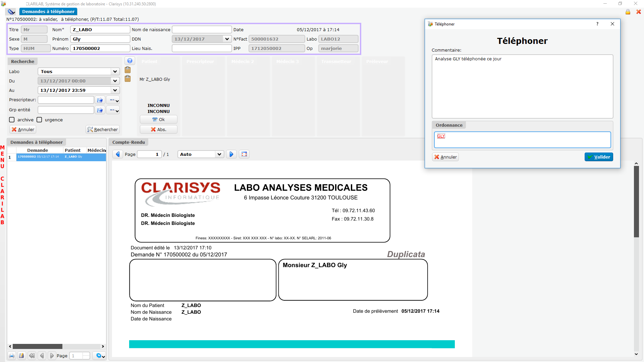
Task: Go to next page in bottom list toolbar
Action: (51, 356)
